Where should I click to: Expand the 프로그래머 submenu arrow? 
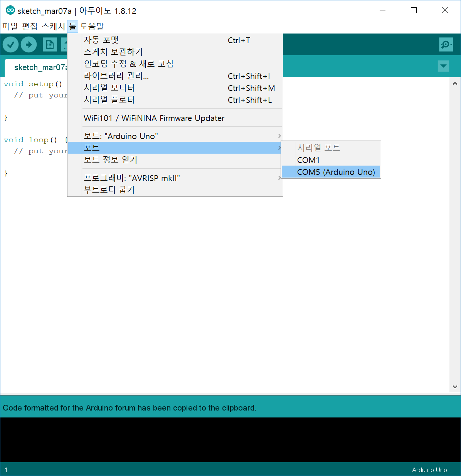coord(279,178)
